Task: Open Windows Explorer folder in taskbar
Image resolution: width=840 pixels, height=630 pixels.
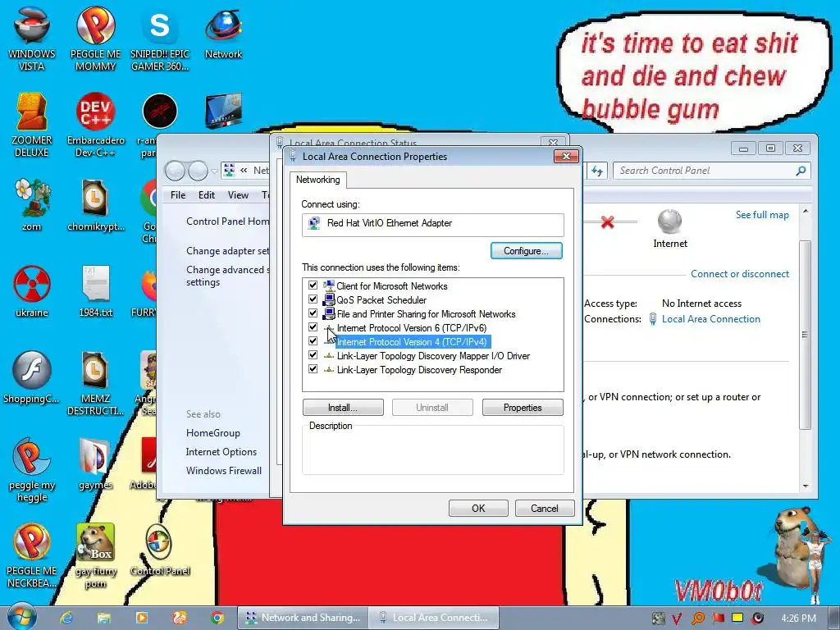Action: (104, 618)
